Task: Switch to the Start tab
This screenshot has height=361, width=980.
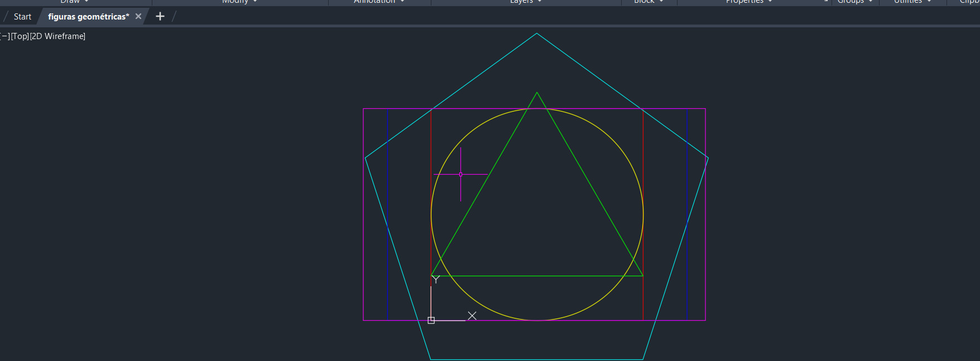Action: (22, 17)
